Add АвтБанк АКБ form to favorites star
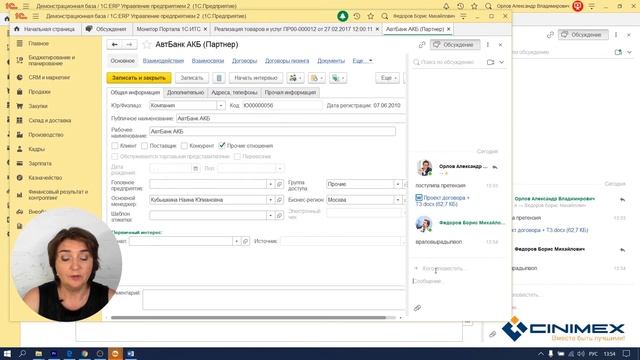This screenshot has height=360, width=640. [147, 44]
